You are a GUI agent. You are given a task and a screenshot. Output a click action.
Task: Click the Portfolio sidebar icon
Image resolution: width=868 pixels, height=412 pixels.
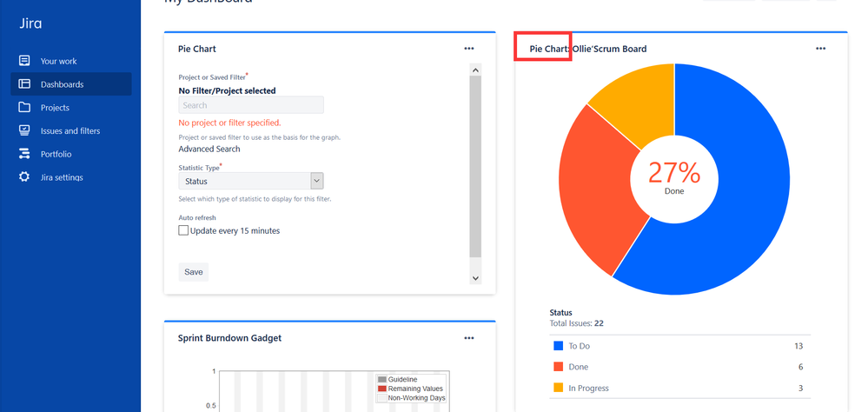point(24,154)
